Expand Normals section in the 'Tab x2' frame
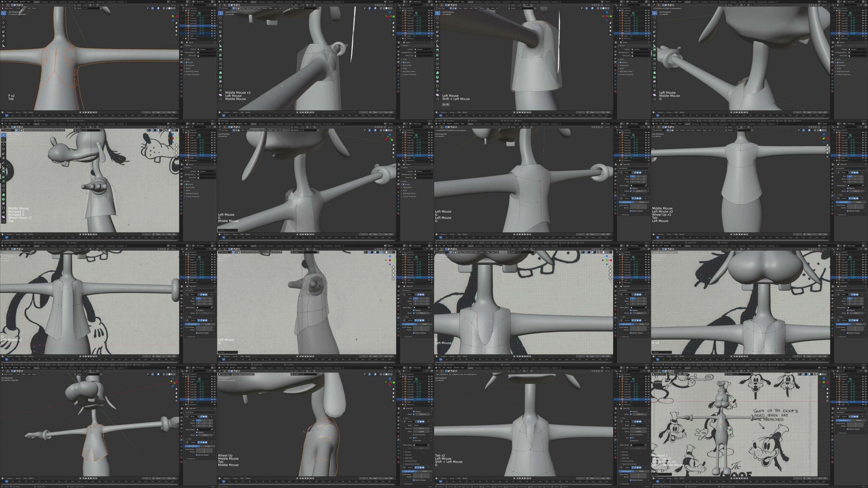The height and width of the screenshot is (488, 868). 624,452
